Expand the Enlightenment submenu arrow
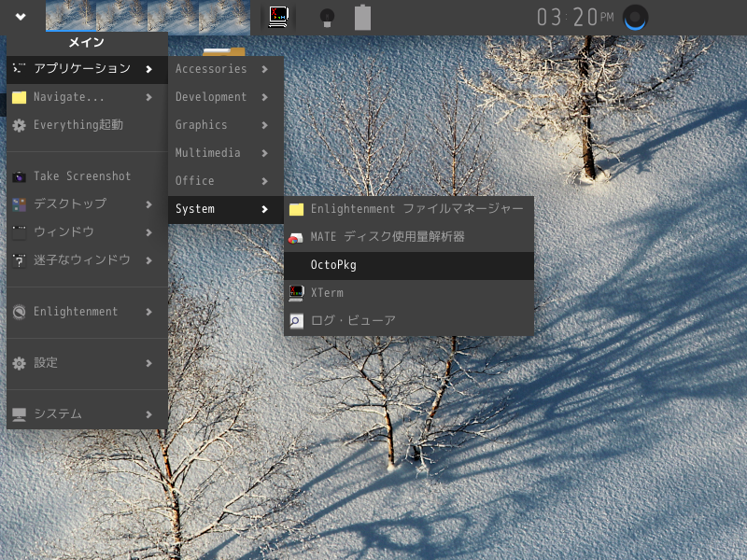 point(148,312)
